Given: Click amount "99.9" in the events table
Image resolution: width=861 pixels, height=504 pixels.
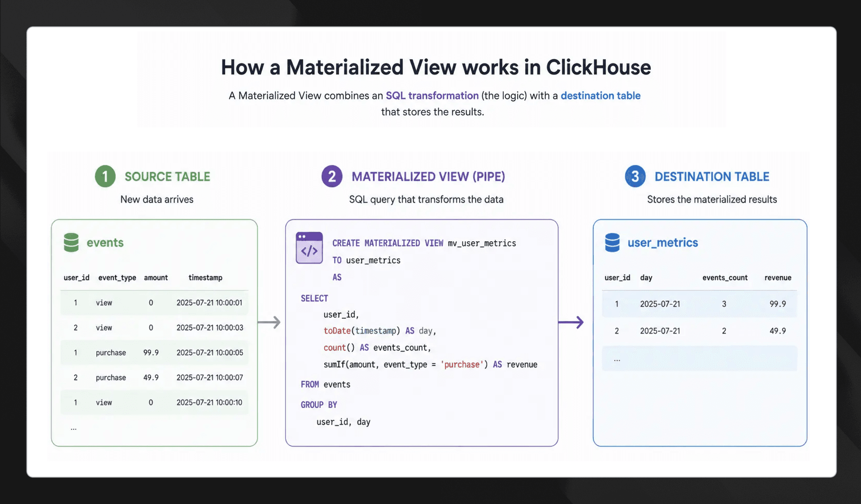Looking at the screenshot, I should point(151,353).
